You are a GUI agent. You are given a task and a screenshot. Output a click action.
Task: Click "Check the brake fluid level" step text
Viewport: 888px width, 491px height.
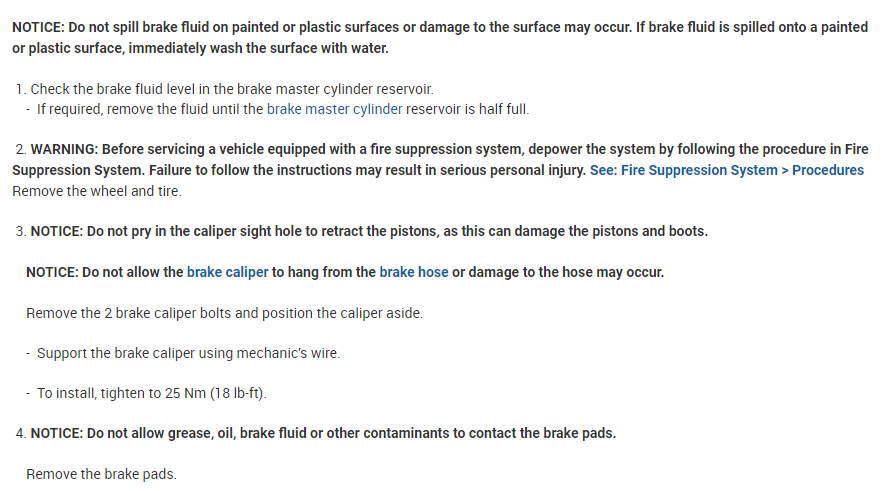(x=232, y=90)
